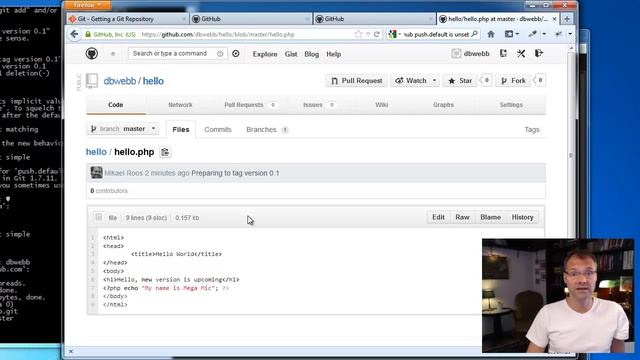The width and height of the screenshot is (640, 360).
Task: Star the hello repository
Action: point(460,81)
